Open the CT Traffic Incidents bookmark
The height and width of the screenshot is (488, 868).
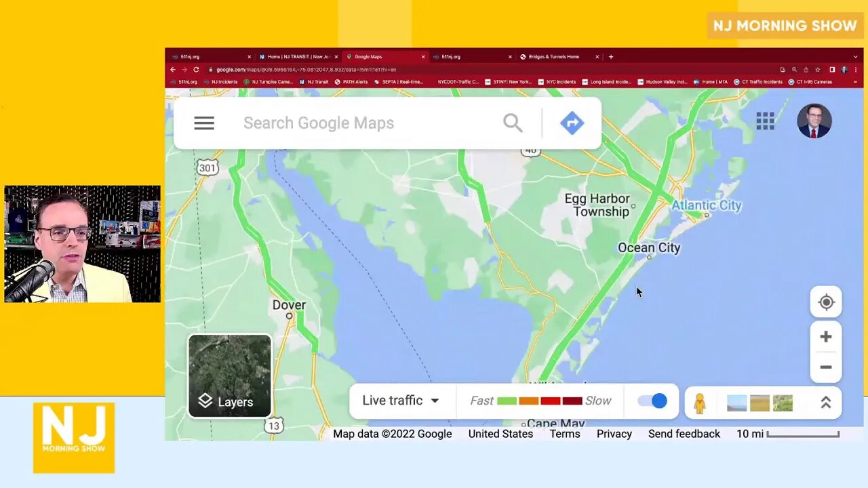[758, 82]
